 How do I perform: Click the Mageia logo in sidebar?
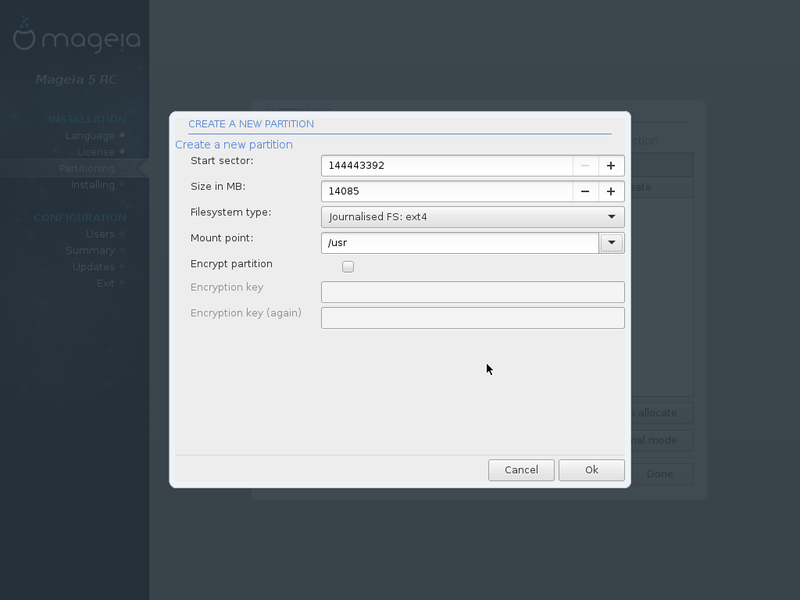click(77, 37)
